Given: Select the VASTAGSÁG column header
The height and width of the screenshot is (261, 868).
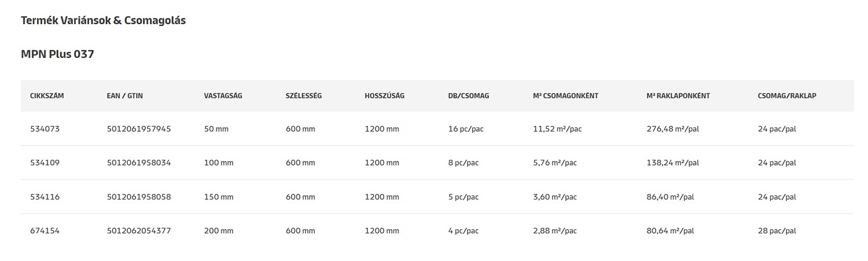Looking at the screenshot, I should click(x=223, y=96).
